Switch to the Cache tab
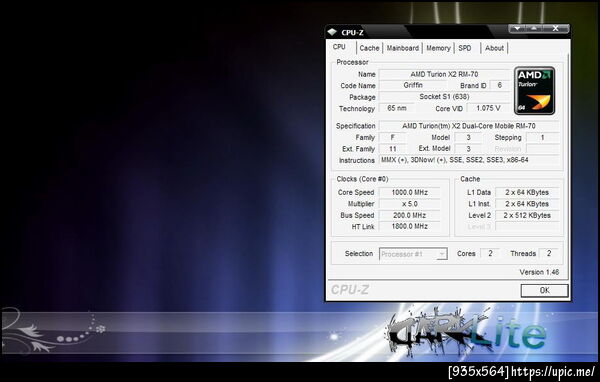 point(369,48)
